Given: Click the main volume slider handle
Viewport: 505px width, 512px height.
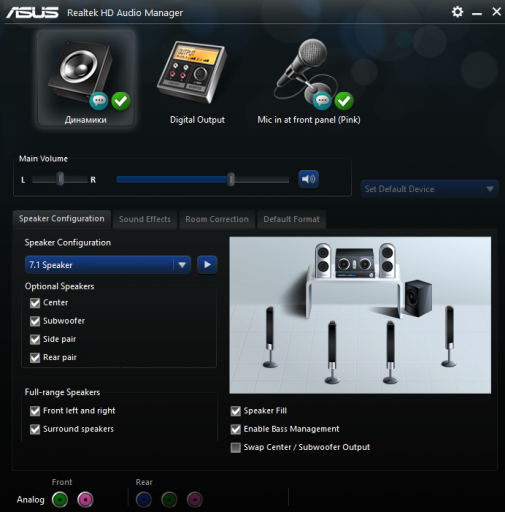Looking at the screenshot, I should 231,179.
